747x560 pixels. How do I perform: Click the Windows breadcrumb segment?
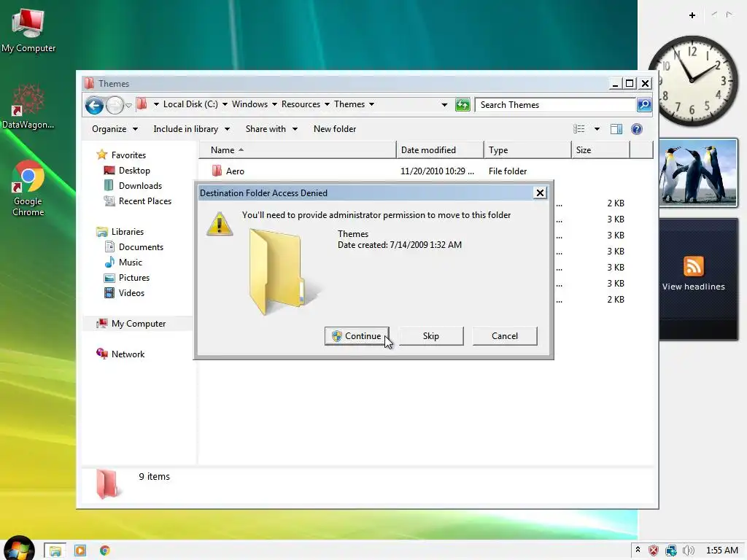pos(249,104)
